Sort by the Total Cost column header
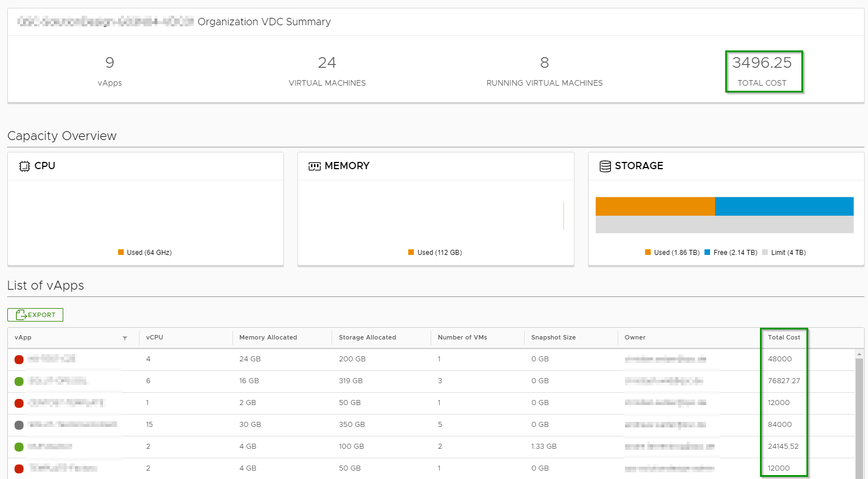This screenshot has width=868, height=479. [x=783, y=337]
